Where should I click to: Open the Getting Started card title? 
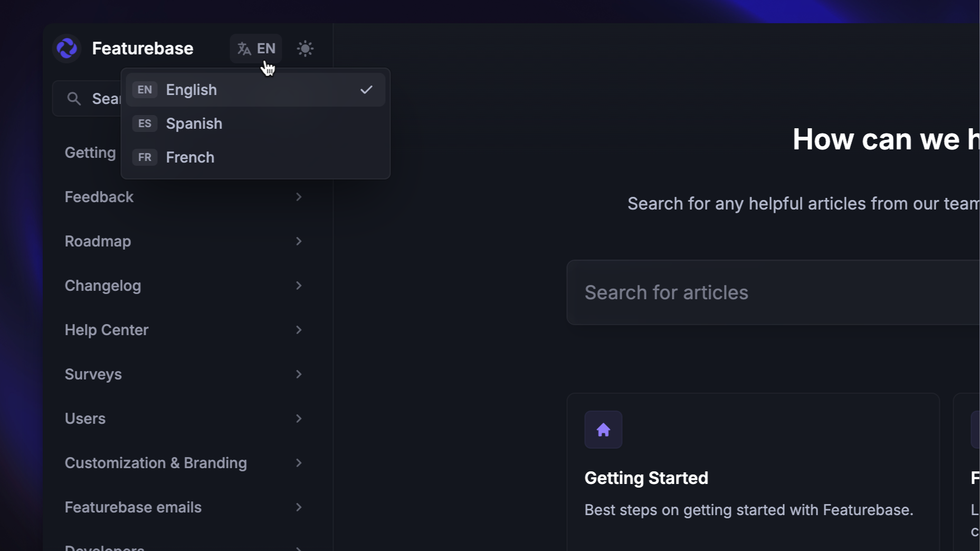646,478
